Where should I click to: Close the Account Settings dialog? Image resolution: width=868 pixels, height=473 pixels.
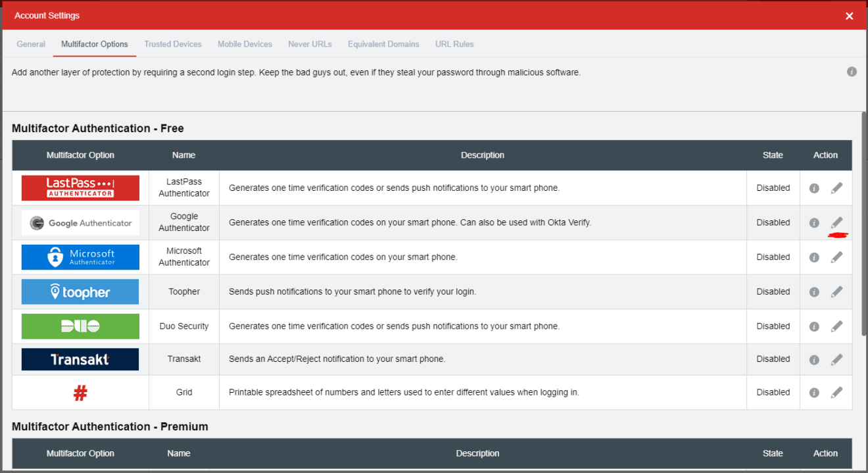coord(850,16)
